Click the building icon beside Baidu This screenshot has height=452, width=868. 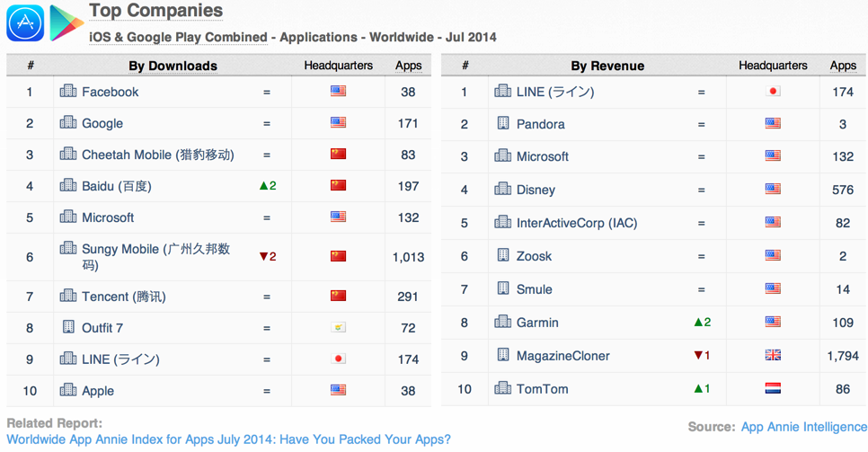pyautogui.click(x=68, y=185)
